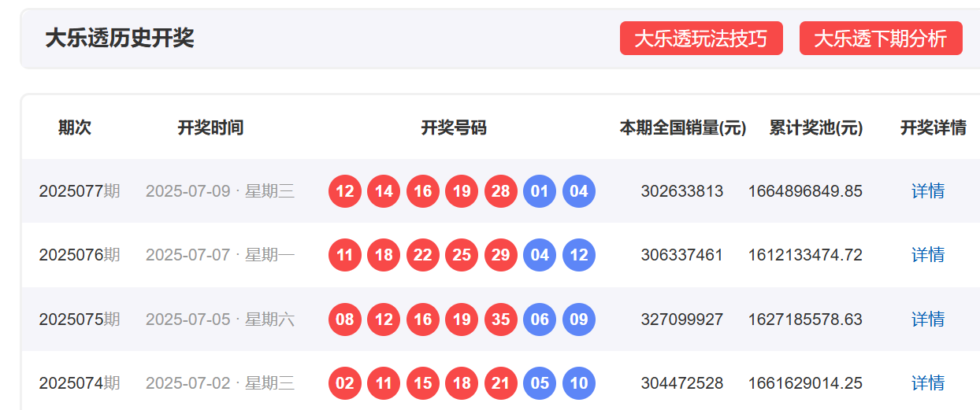Click prize pool value 1664896849.85
980x410 pixels.
point(805,191)
